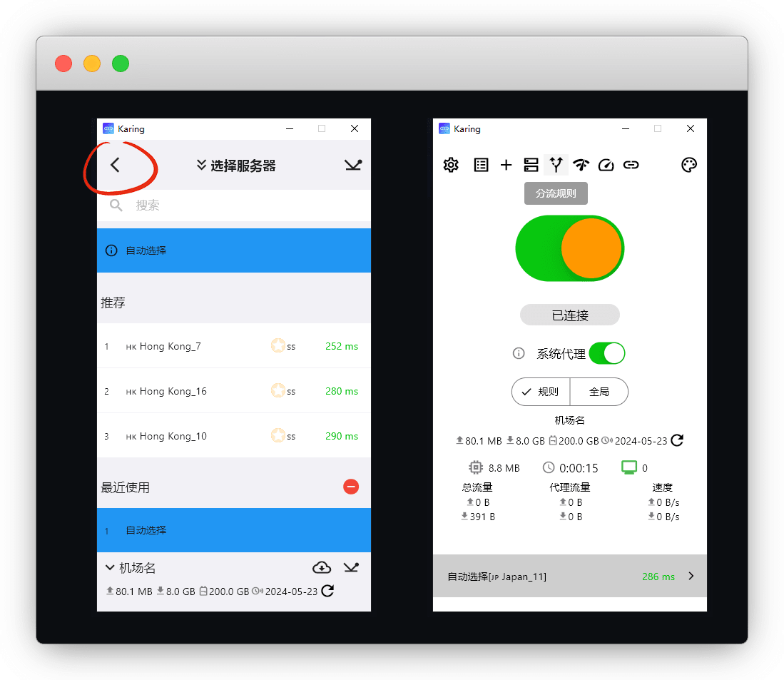
Task: Open the palette theme icon
Action: click(688, 166)
